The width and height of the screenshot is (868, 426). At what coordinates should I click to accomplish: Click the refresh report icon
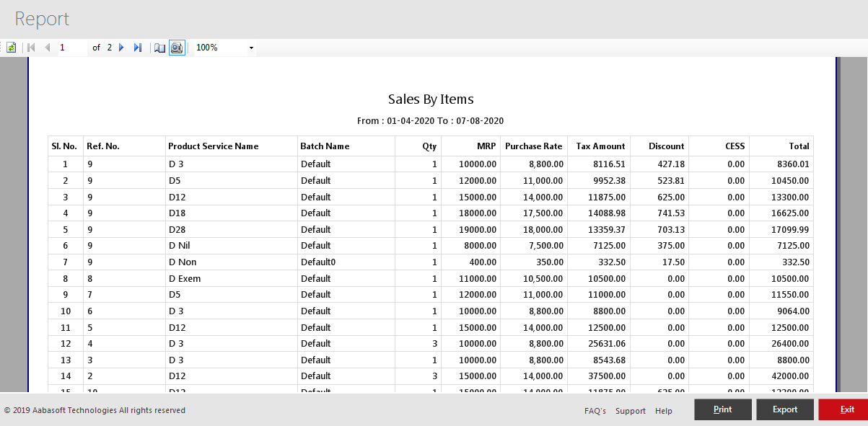coord(11,48)
